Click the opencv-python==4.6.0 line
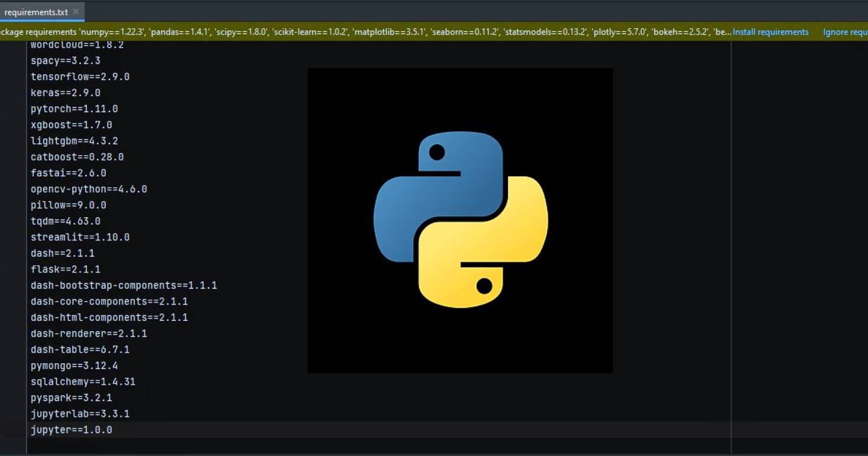The width and height of the screenshot is (868, 456). (x=88, y=189)
